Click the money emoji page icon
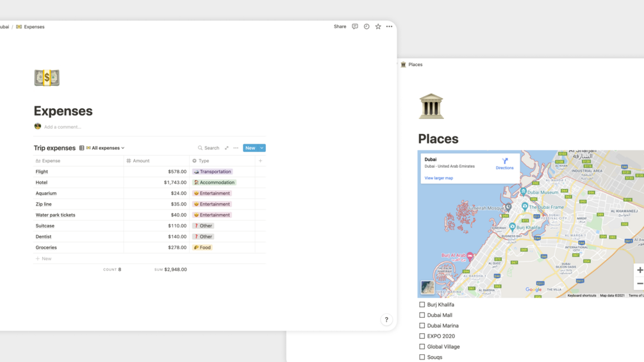Image resolution: width=644 pixels, height=362 pixels. [x=47, y=78]
